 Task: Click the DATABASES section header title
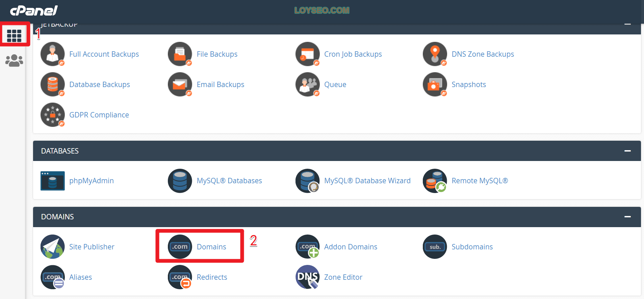click(60, 151)
